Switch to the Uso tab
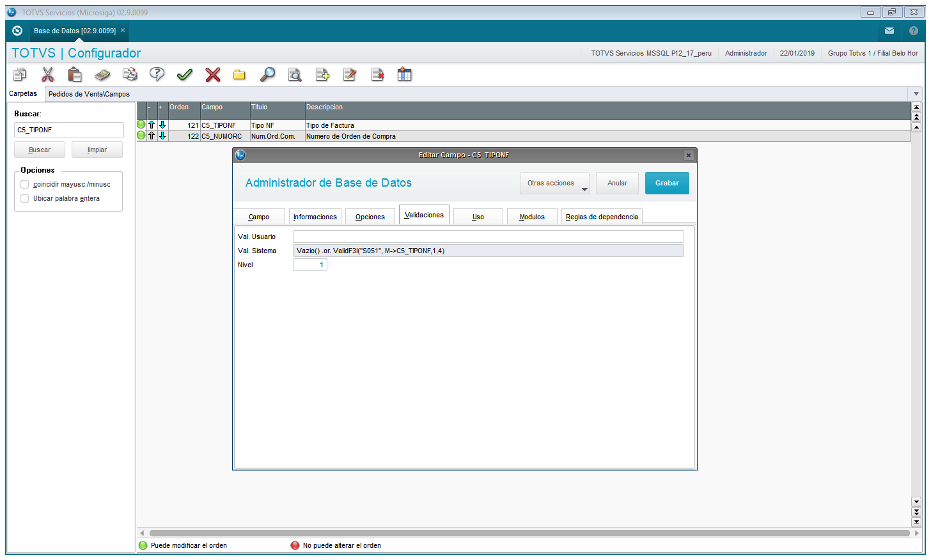This screenshot has height=560, width=931. [x=478, y=217]
